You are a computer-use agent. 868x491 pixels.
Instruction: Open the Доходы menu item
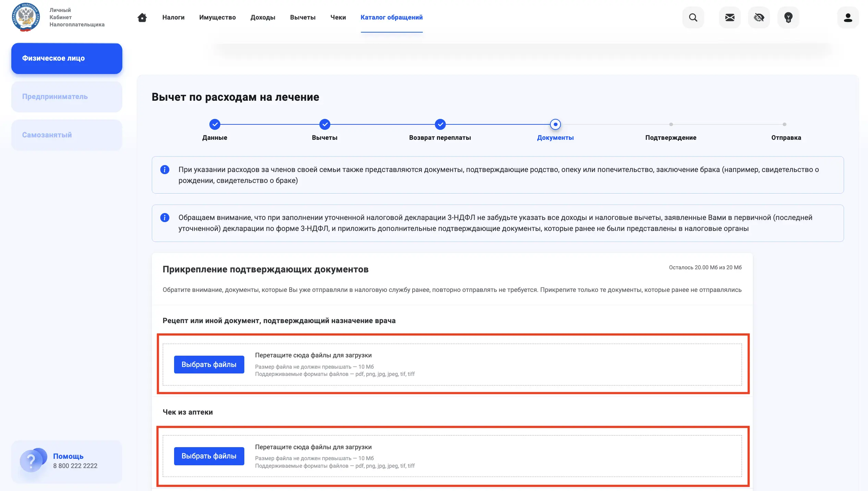[x=263, y=17]
